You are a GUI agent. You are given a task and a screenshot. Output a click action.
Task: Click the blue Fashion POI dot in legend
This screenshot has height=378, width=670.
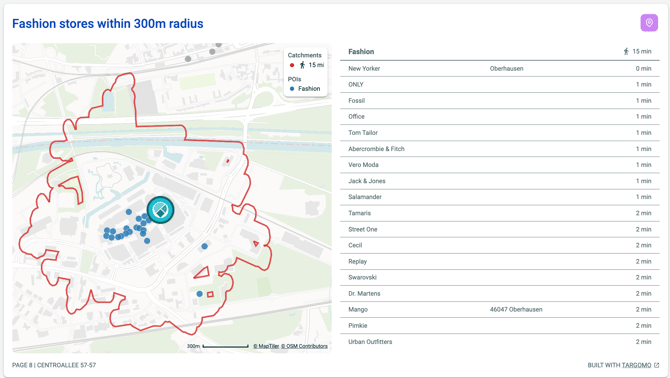pyautogui.click(x=292, y=89)
